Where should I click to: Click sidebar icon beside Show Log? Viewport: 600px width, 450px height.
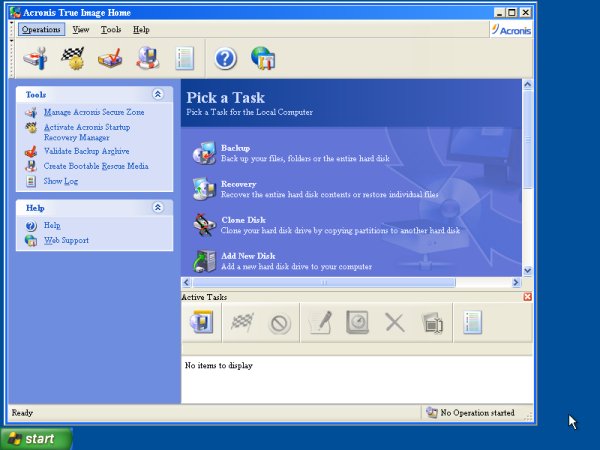[31, 181]
